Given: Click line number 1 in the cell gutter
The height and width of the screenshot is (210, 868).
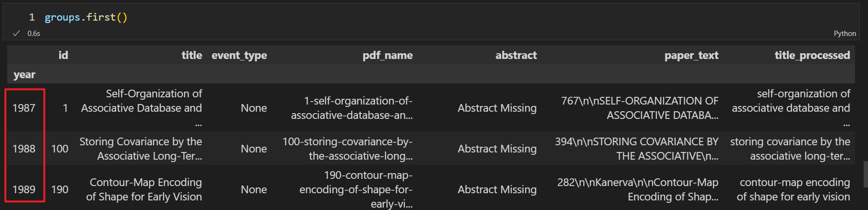Looking at the screenshot, I should click(x=32, y=17).
